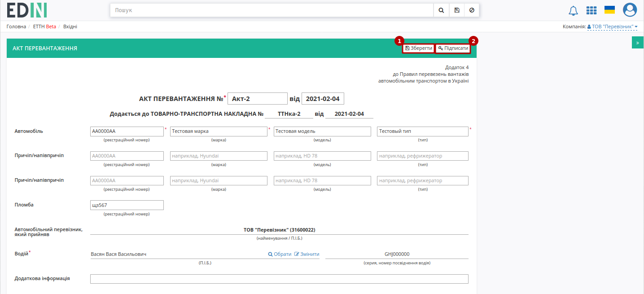
Task: Click the save search floppy icon
Action: coord(457,10)
